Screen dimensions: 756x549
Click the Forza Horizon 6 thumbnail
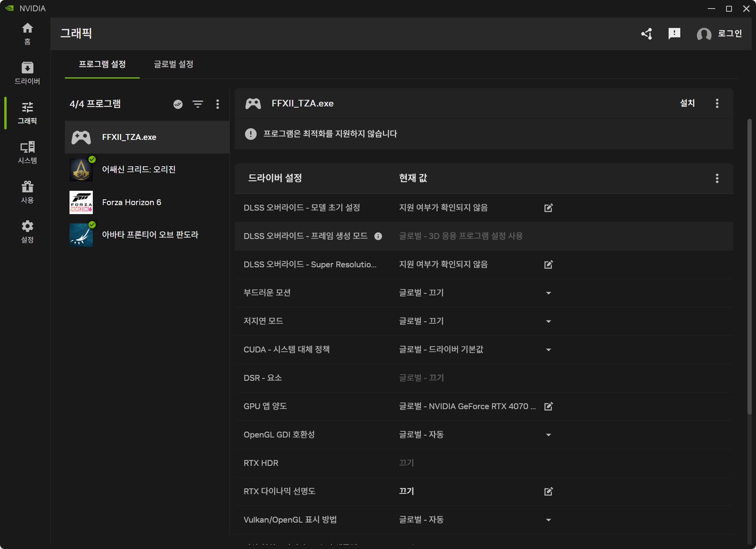click(81, 202)
